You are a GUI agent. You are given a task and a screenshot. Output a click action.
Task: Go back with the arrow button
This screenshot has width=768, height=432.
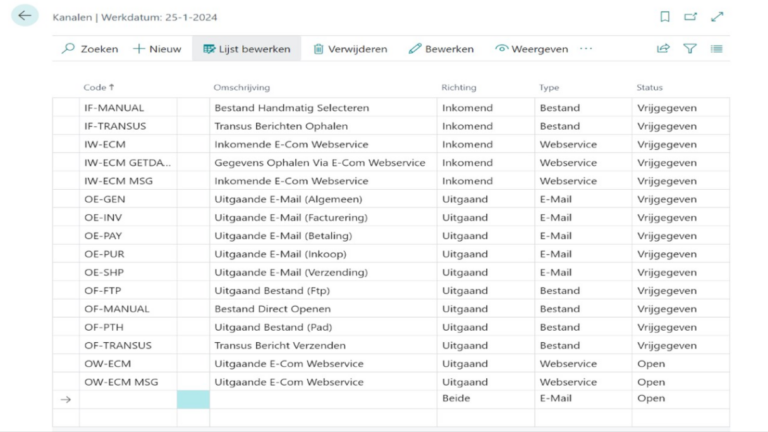point(24,16)
